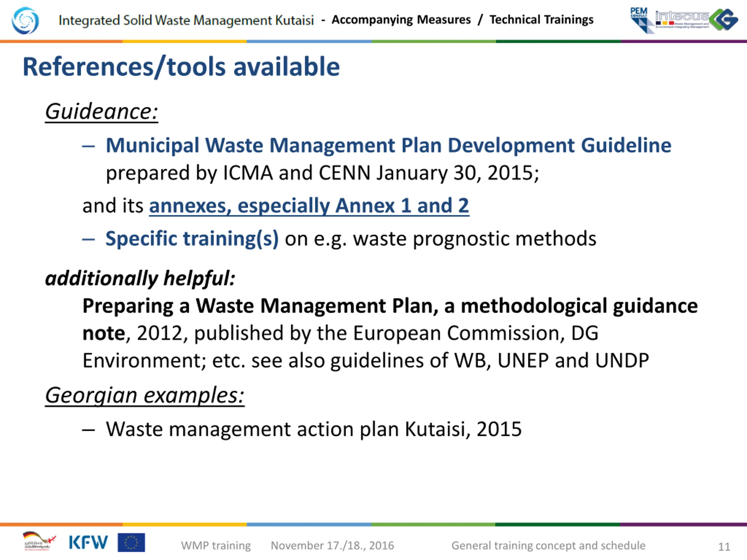This screenshot has height=560, width=747.
Task: Click the additionally helpful: heading
Action: 140,279
